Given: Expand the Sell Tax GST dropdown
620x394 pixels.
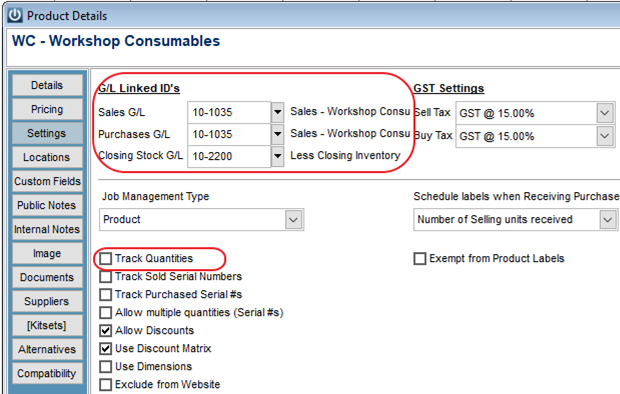Looking at the screenshot, I should point(605,113).
